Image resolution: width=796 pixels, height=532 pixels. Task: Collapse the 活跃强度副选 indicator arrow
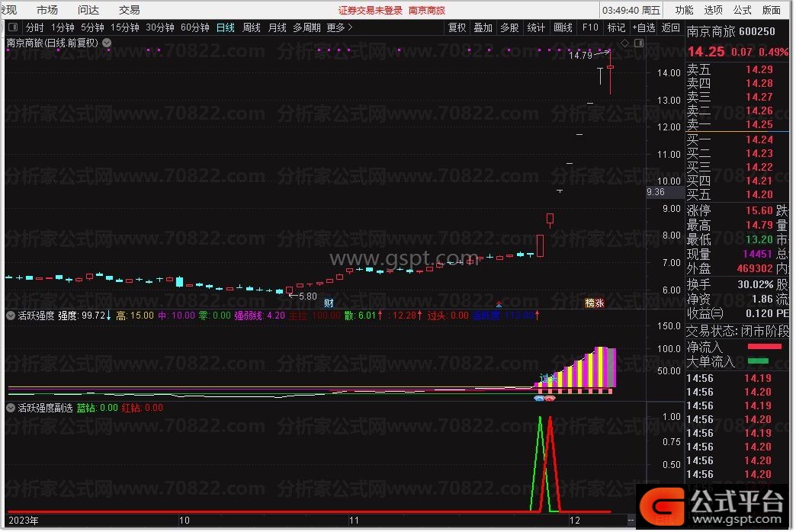pyautogui.click(x=10, y=408)
